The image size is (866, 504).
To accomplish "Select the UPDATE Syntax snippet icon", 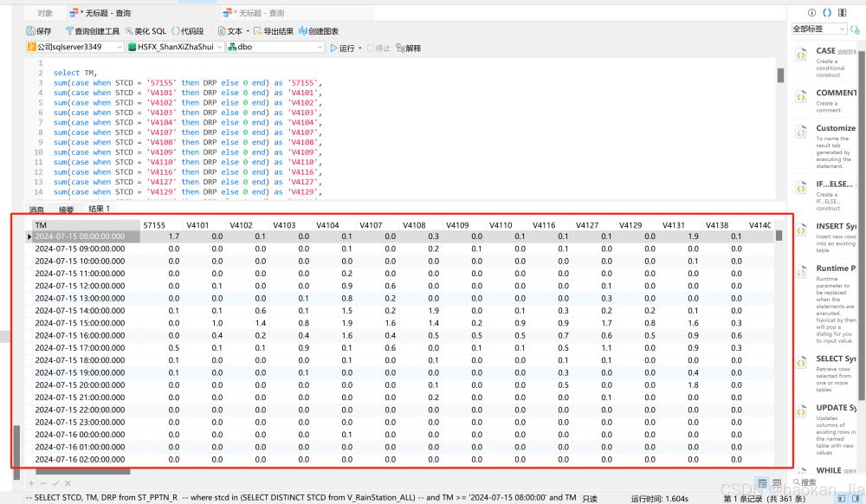I will (801, 412).
